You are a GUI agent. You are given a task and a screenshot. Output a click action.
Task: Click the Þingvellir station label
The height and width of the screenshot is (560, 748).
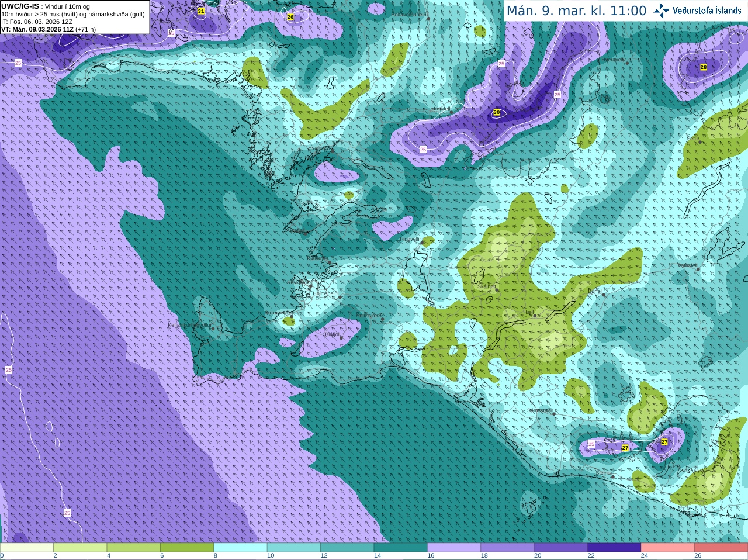[x=410, y=239]
